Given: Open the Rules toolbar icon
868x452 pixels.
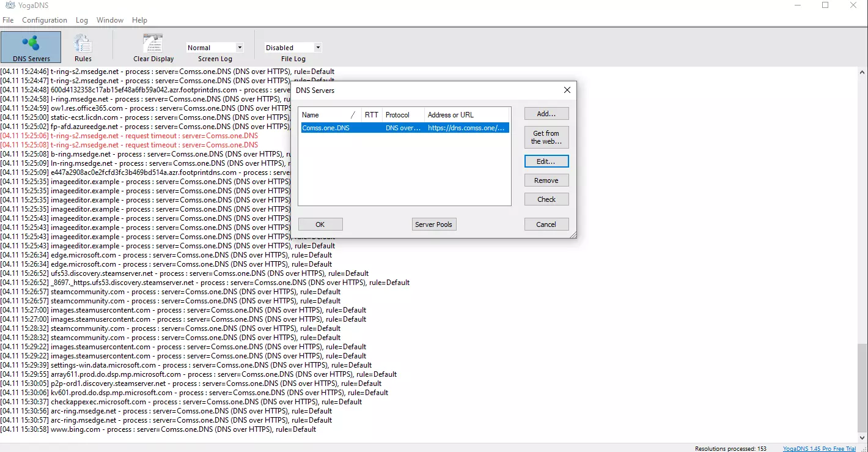Looking at the screenshot, I should point(83,47).
